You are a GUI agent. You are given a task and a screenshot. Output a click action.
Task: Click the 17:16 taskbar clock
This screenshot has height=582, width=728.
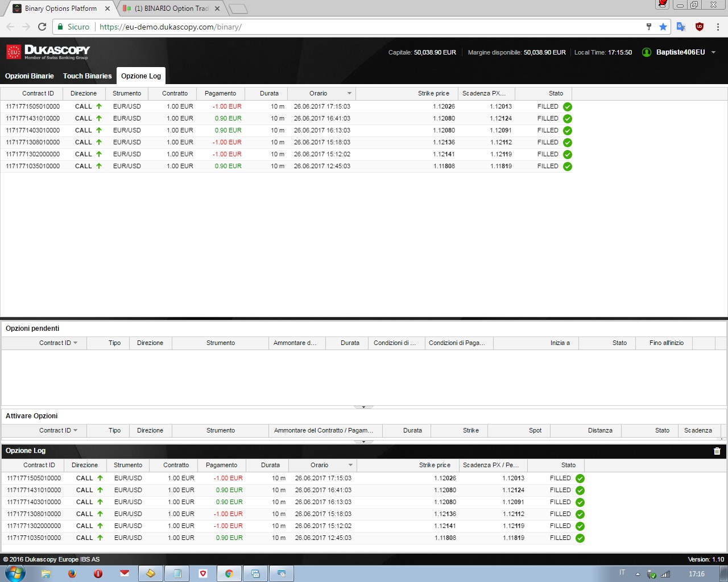click(x=696, y=574)
